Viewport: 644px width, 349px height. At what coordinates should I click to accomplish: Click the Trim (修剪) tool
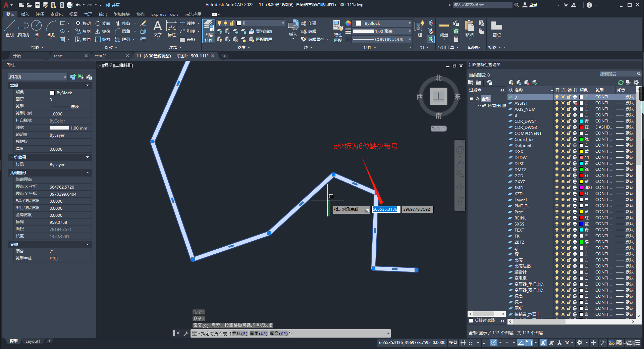pos(122,23)
